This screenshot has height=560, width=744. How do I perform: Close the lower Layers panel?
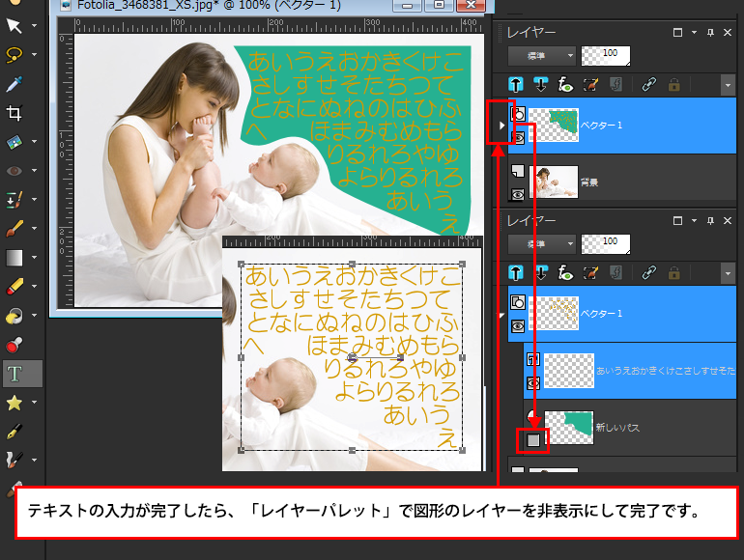728,221
